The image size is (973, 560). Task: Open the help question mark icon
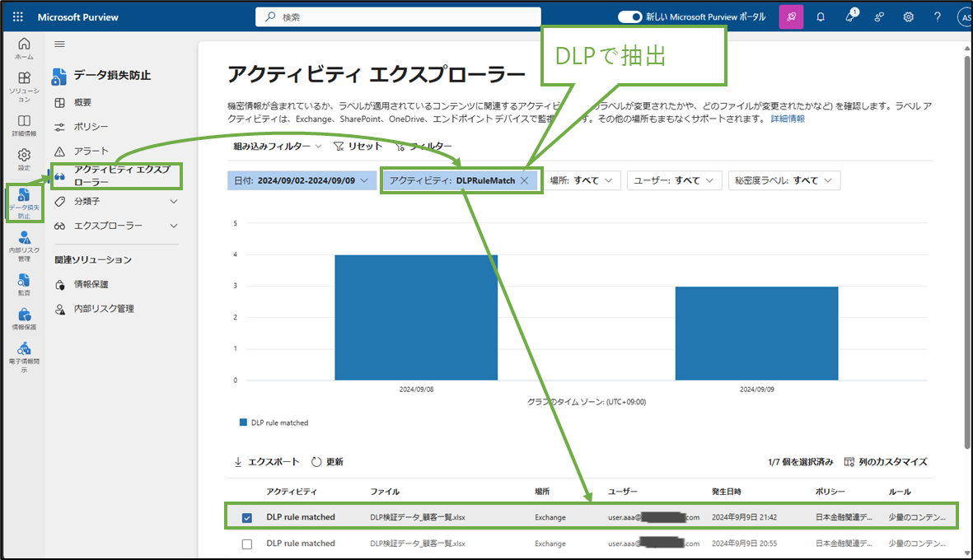[x=937, y=16]
